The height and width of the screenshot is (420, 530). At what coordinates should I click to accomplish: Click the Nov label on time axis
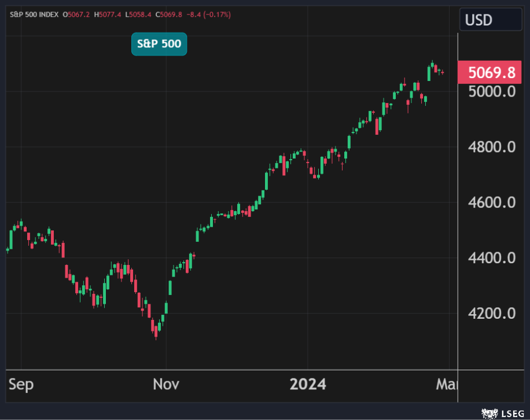167,384
